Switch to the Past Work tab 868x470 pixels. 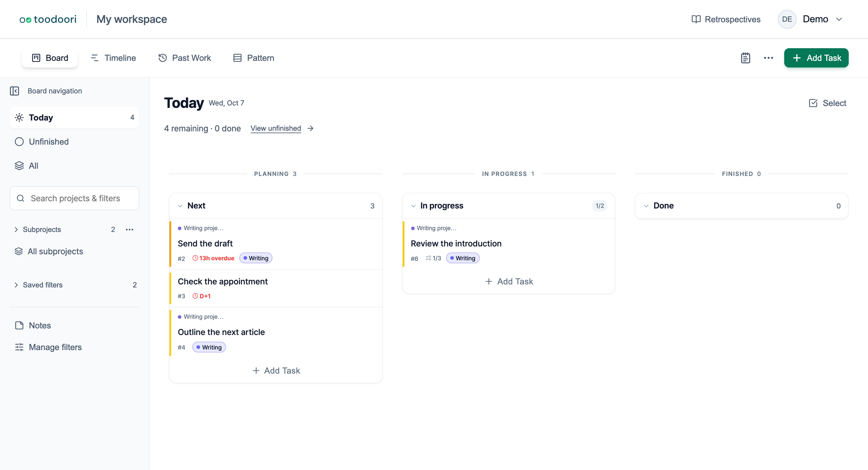tap(185, 58)
